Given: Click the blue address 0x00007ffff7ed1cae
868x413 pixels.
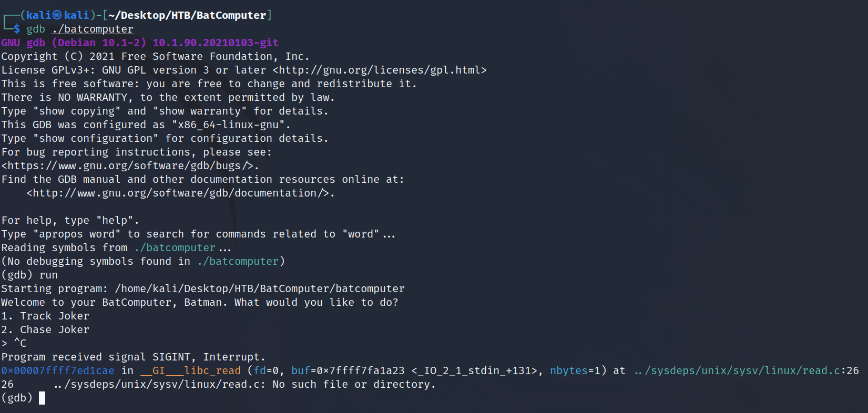Looking at the screenshot, I should click(58, 370).
